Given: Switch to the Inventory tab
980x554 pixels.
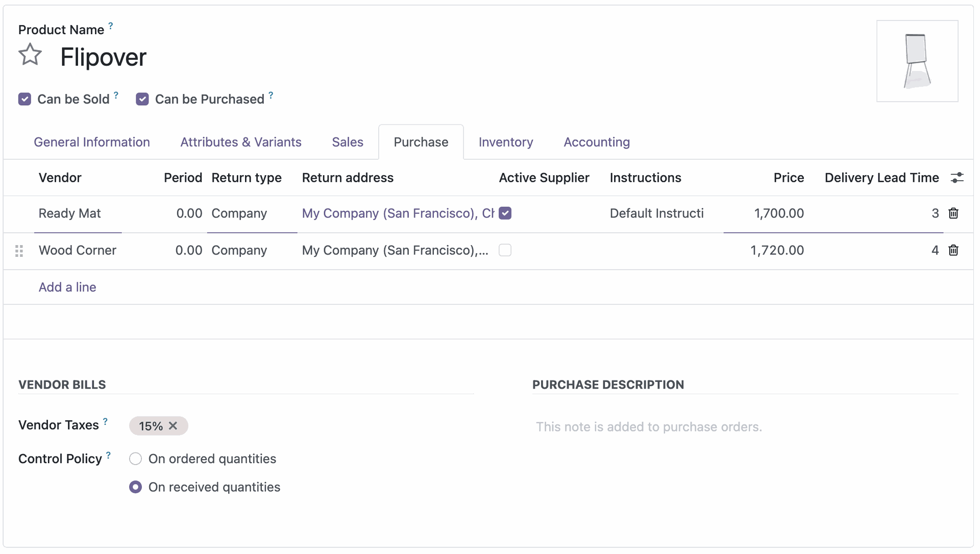Looking at the screenshot, I should click(505, 142).
